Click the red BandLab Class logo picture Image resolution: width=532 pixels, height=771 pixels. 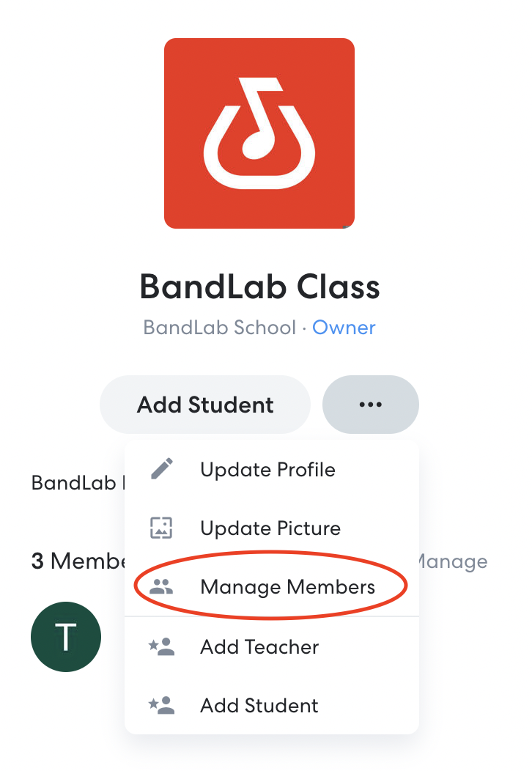tap(259, 133)
